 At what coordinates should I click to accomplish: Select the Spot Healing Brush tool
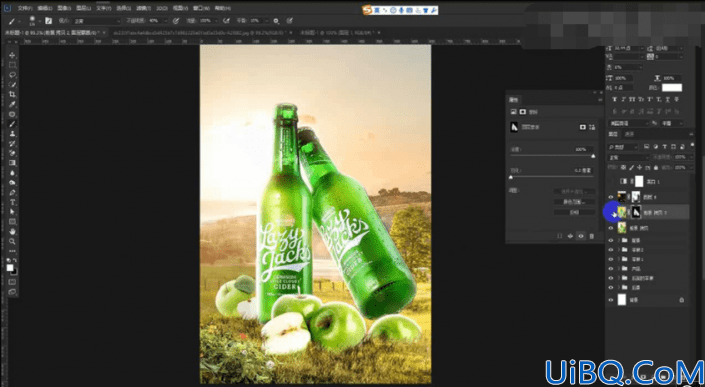13,114
